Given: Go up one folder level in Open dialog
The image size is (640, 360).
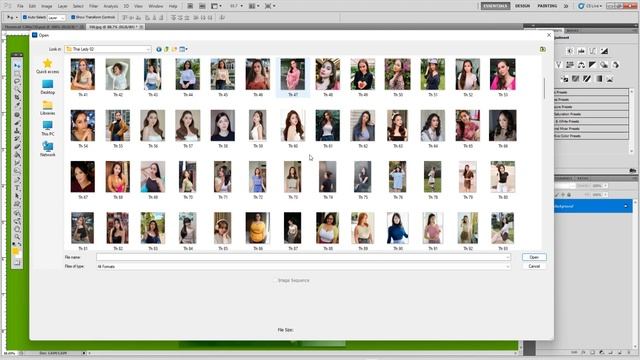Looking at the screenshot, I should coord(167,49).
